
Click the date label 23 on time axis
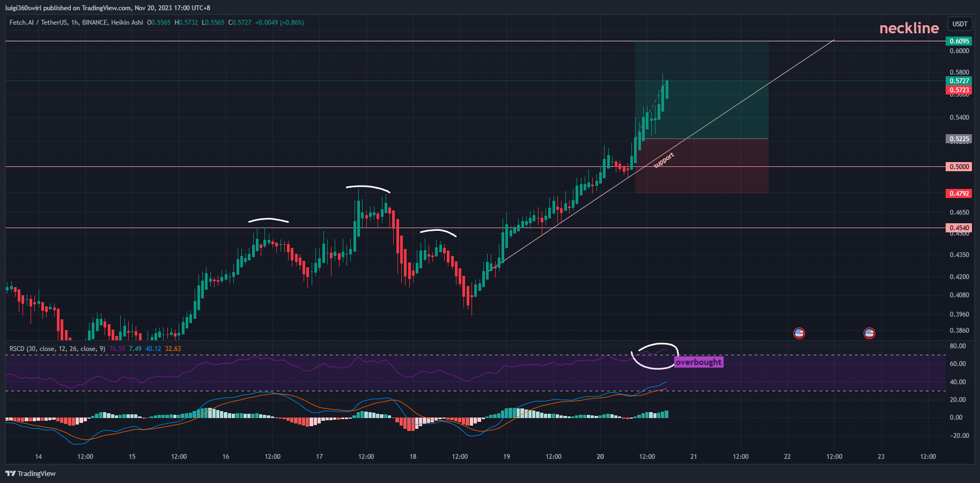point(881,457)
